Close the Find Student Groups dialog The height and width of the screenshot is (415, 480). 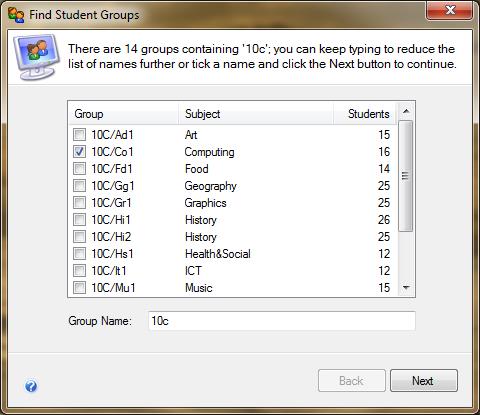tap(450, 11)
